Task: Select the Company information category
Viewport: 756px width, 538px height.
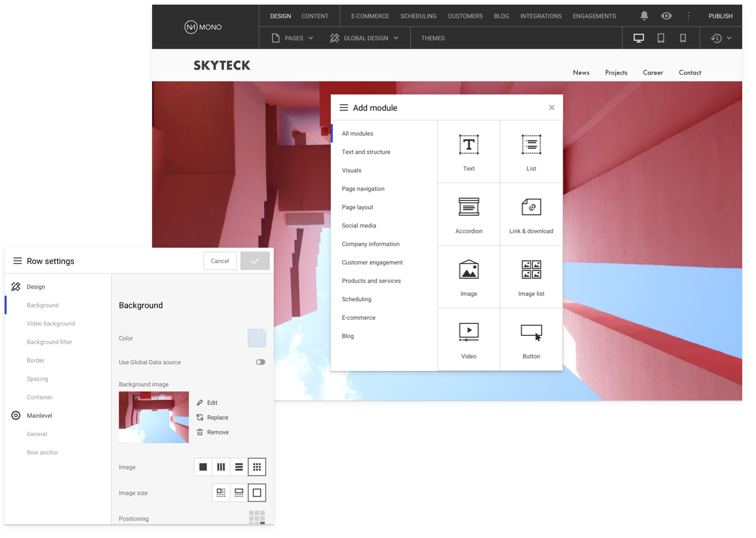Action: [371, 244]
